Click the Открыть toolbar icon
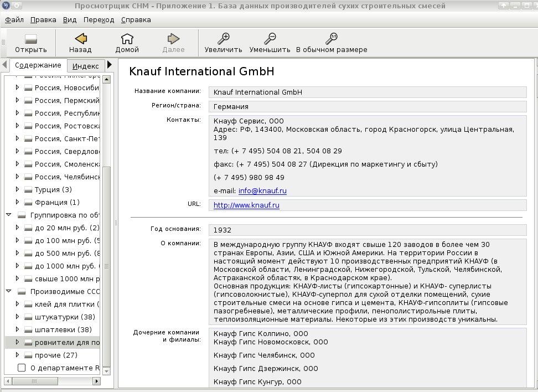 point(31,39)
